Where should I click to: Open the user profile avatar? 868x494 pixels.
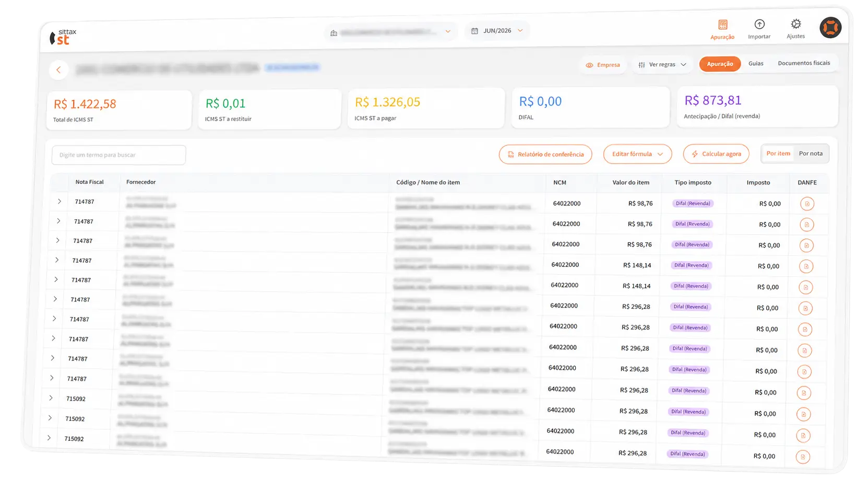[830, 27]
